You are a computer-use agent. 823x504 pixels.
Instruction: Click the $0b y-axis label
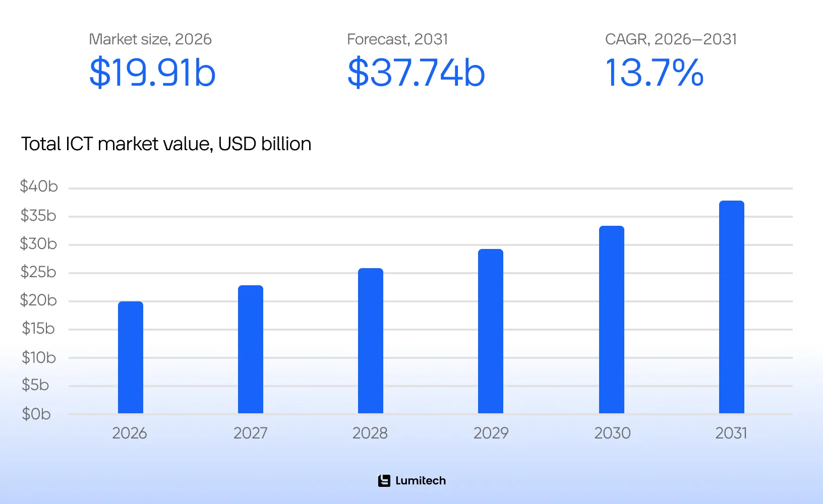point(36,414)
